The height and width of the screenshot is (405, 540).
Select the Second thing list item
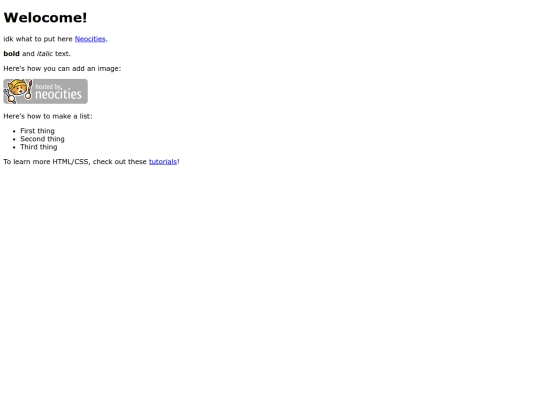click(x=42, y=139)
